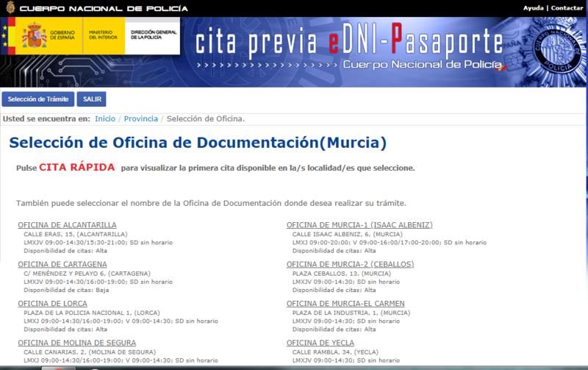588x370 pixels.
Task: Go to Provincia in the breadcrumb
Action: tap(141, 119)
